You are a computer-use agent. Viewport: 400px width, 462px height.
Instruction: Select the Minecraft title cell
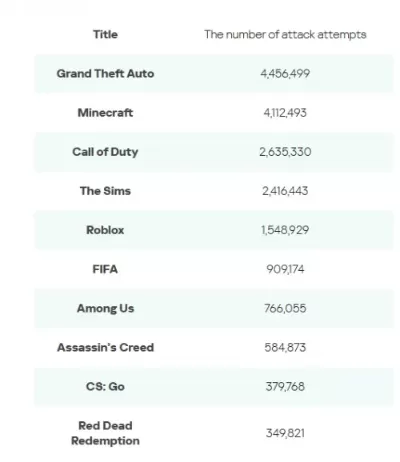(105, 113)
